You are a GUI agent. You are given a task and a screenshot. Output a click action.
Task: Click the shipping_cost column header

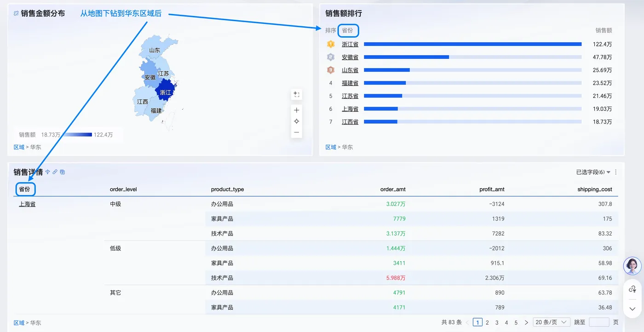[x=595, y=189]
